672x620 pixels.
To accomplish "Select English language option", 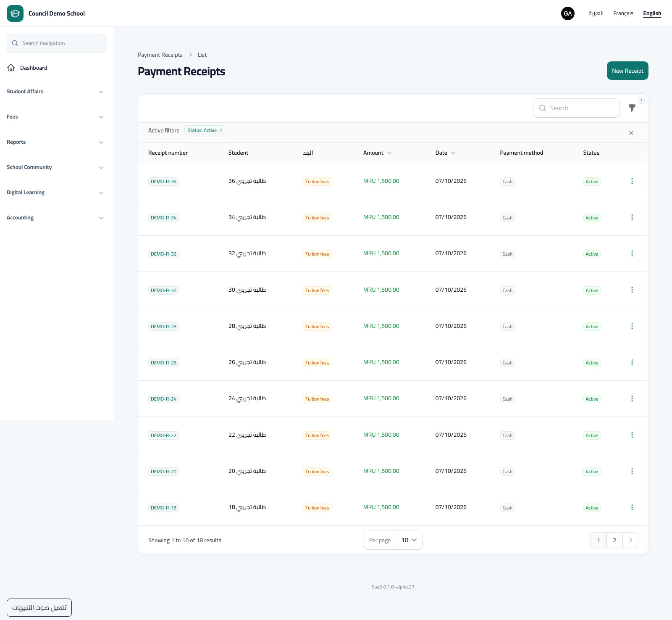I will coord(652,13).
